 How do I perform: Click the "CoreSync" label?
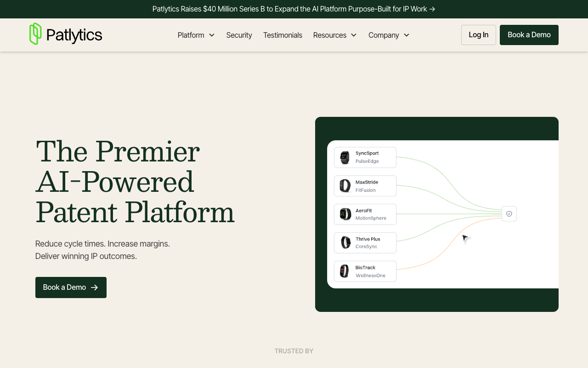tap(366, 247)
